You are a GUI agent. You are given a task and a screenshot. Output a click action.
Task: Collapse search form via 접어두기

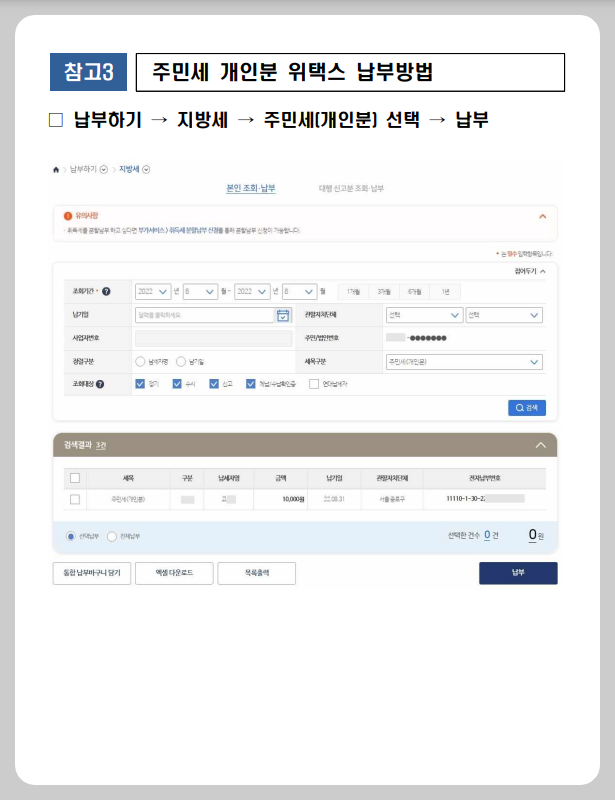coord(530,271)
